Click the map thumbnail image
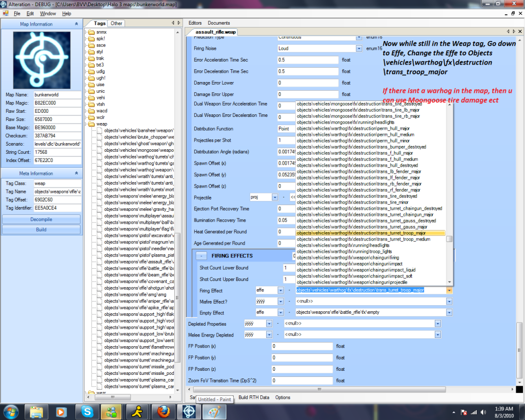The width and height of the screenshot is (525, 420). [x=42, y=61]
